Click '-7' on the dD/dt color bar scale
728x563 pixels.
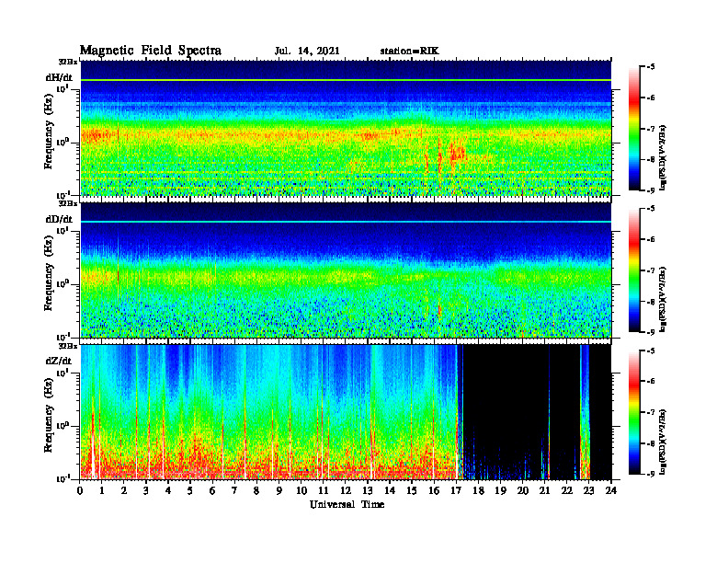click(651, 270)
